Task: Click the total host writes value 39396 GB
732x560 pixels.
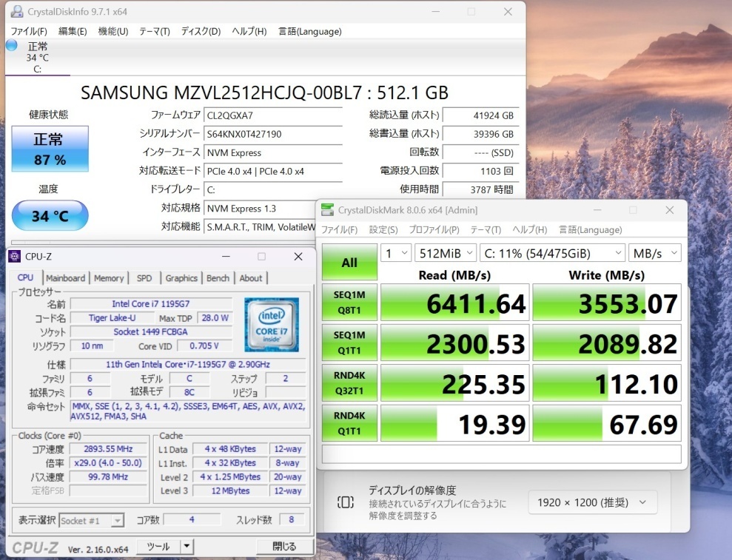Action: click(481, 134)
